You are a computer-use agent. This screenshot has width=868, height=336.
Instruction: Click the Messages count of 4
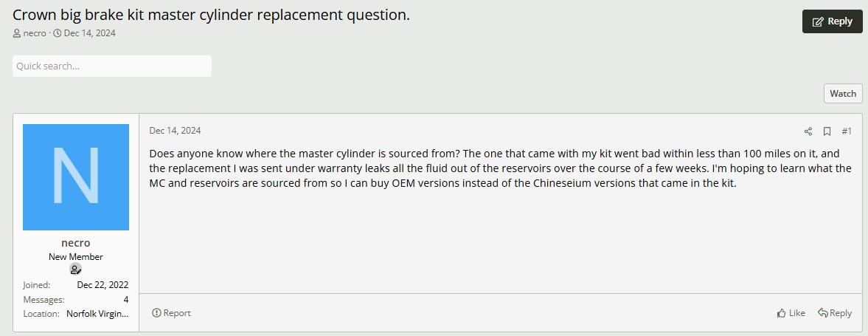tap(126, 300)
